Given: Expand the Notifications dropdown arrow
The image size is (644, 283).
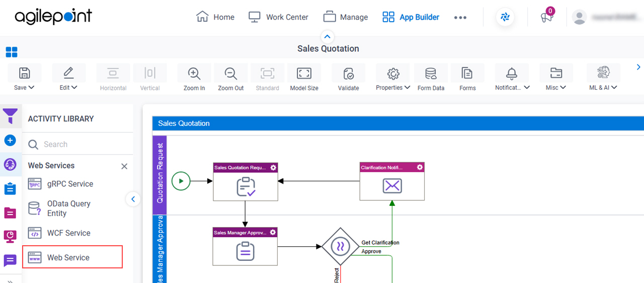Looking at the screenshot, I should click(x=527, y=87).
